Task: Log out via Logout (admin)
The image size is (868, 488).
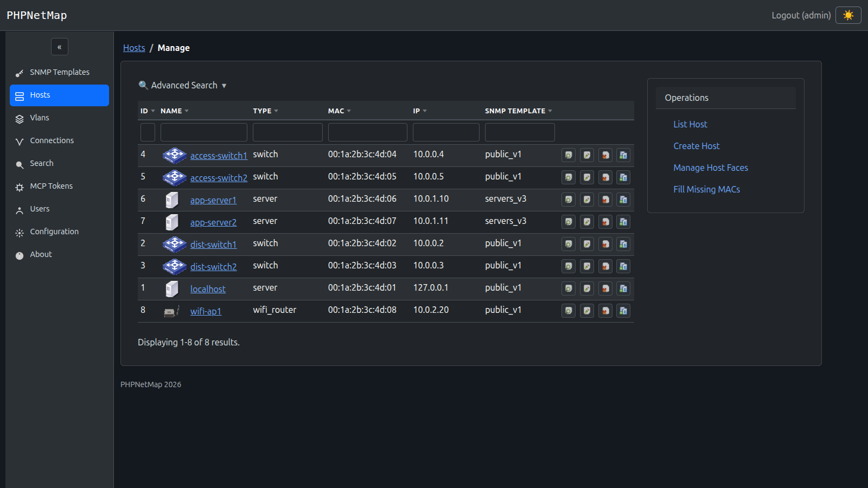Action: pyautogui.click(x=801, y=15)
